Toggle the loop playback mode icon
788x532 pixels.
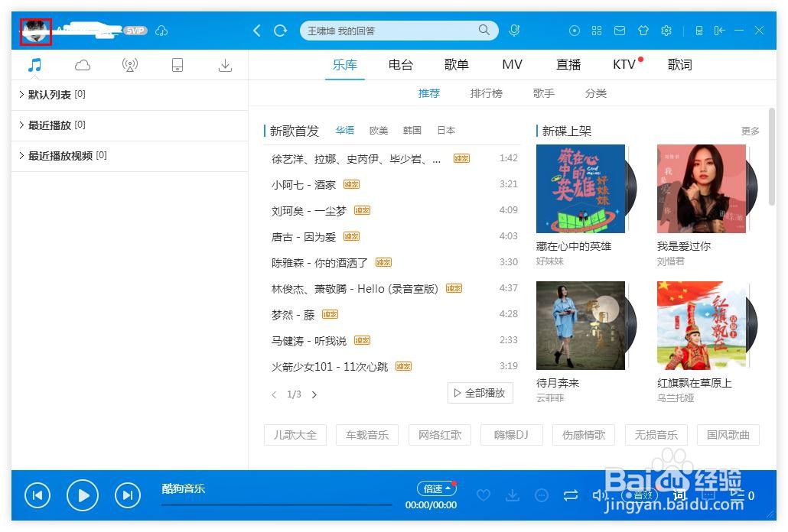571,495
